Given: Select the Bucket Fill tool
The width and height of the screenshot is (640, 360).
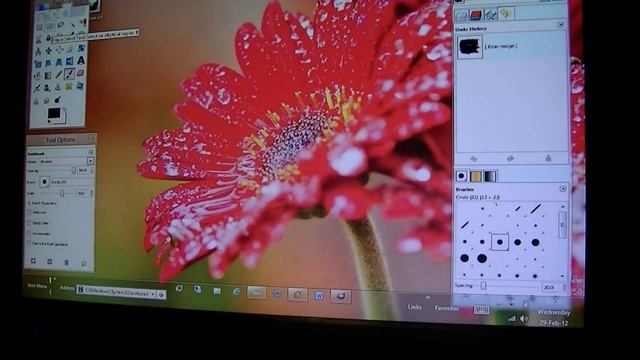Looking at the screenshot, I should (37, 76).
